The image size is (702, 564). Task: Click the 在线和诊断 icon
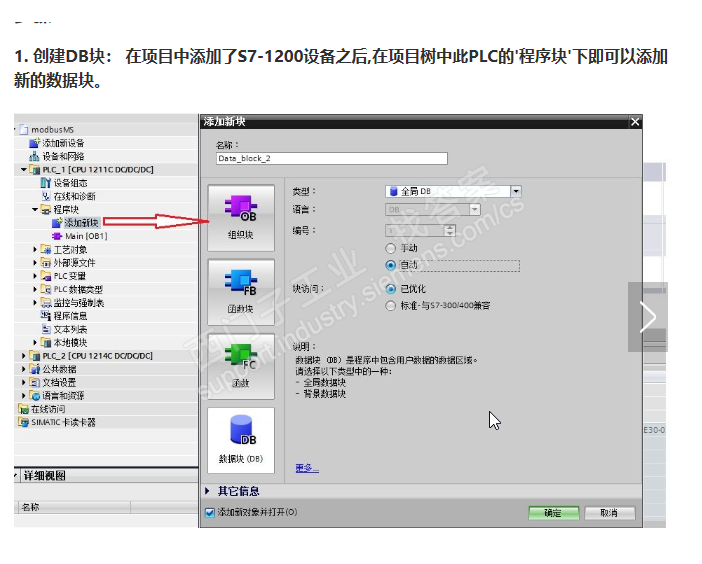pos(46,196)
